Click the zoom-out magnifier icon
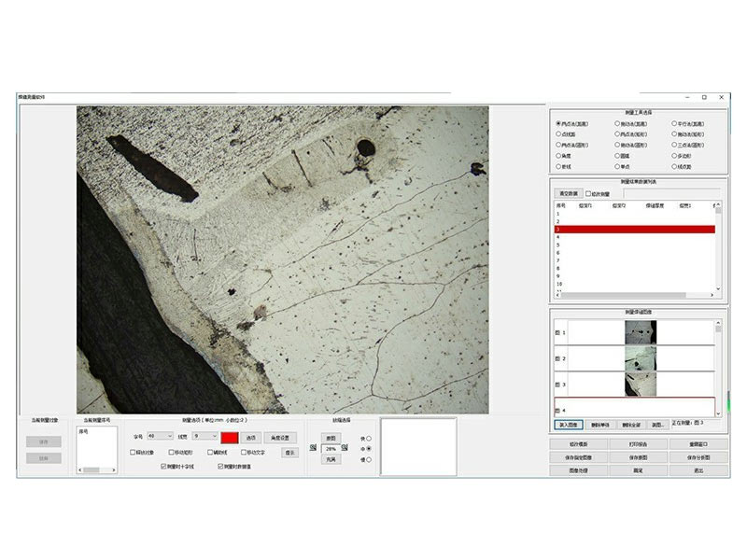 point(314,449)
